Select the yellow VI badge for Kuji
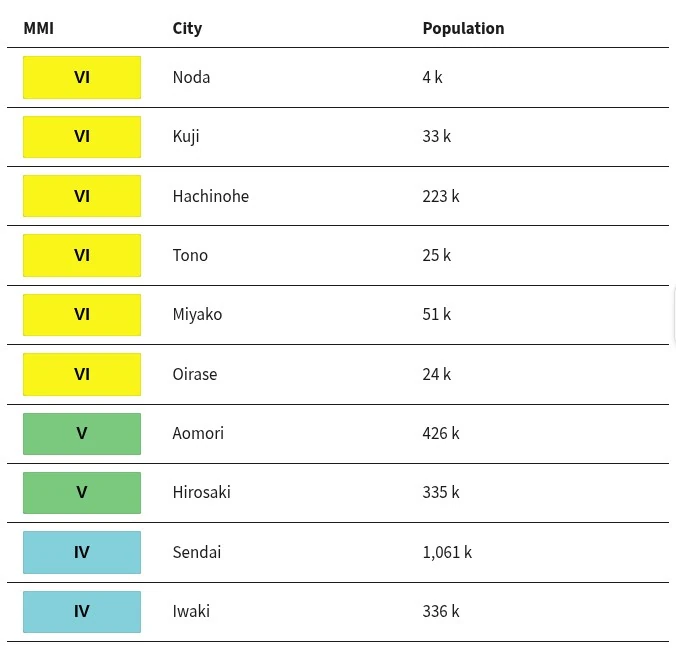Screen dimensions: 676x654 pyautogui.click(x=82, y=137)
